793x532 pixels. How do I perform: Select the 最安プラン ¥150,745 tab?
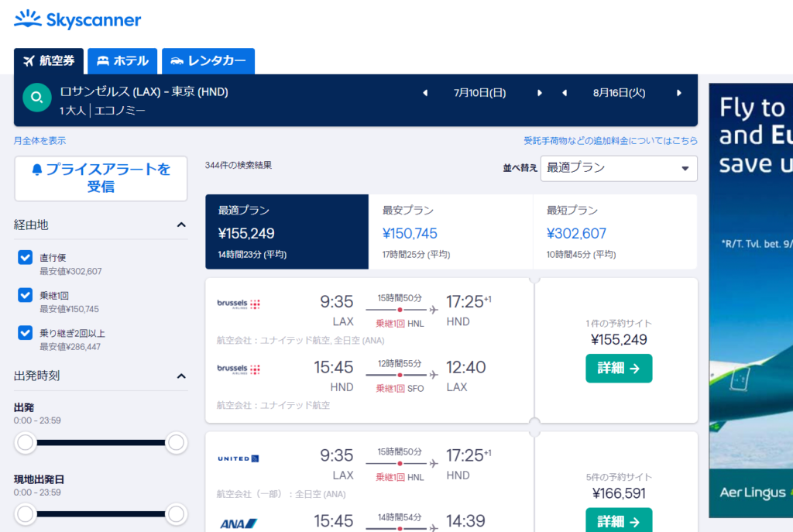click(x=451, y=232)
